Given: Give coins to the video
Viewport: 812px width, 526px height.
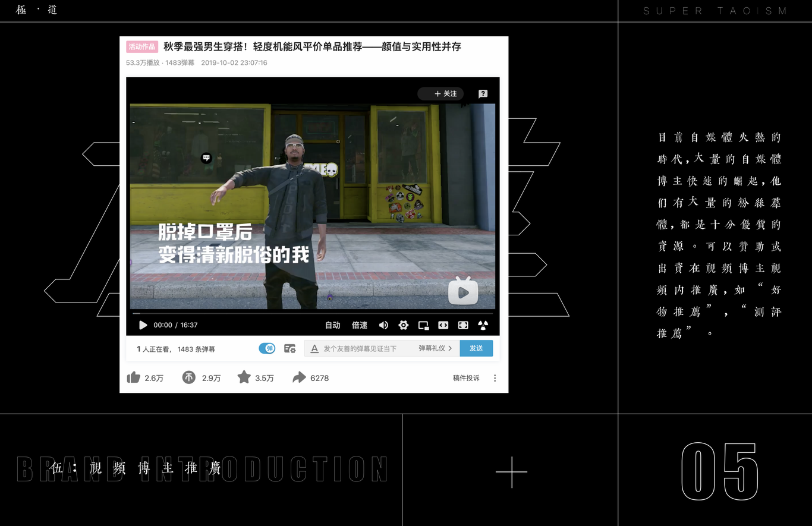Looking at the screenshot, I should click(x=188, y=377).
